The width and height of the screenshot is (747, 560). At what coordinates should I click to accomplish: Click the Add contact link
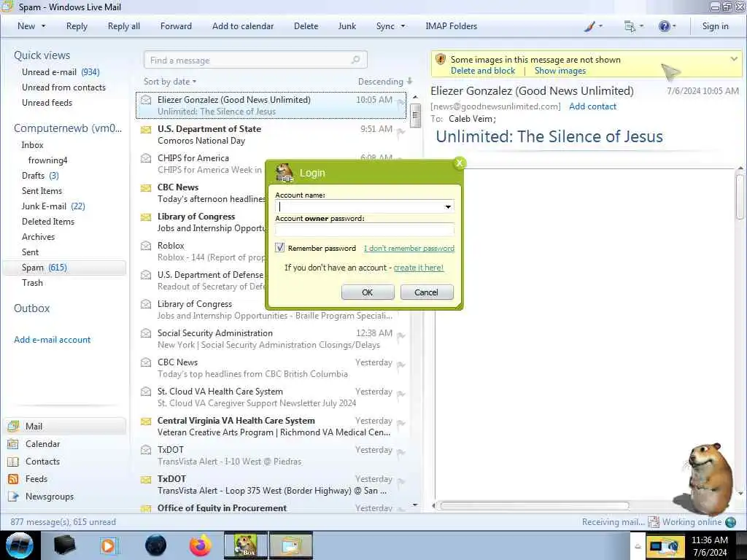point(592,106)
